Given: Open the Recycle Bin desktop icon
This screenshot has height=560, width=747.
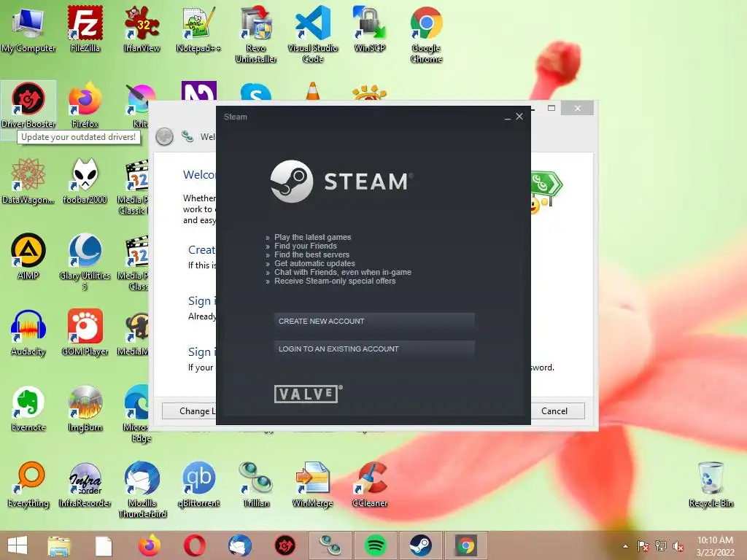Looking at the screenshot, I should tap(711, 484).
